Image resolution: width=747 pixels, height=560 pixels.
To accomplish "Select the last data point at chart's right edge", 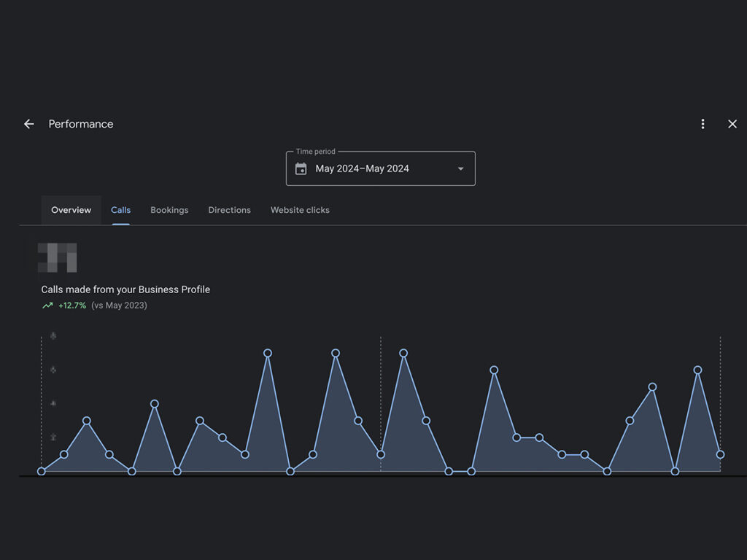I will tap(720, 454).
